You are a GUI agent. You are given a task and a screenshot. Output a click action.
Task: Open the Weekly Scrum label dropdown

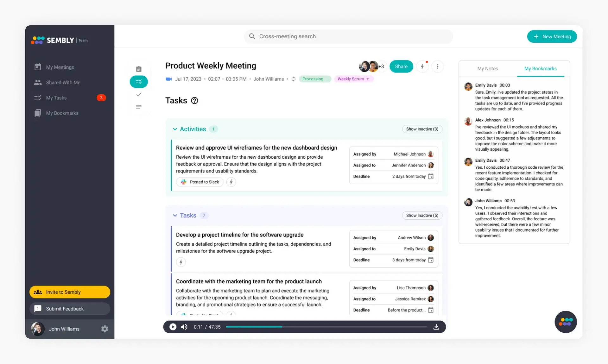click(354, 79)
